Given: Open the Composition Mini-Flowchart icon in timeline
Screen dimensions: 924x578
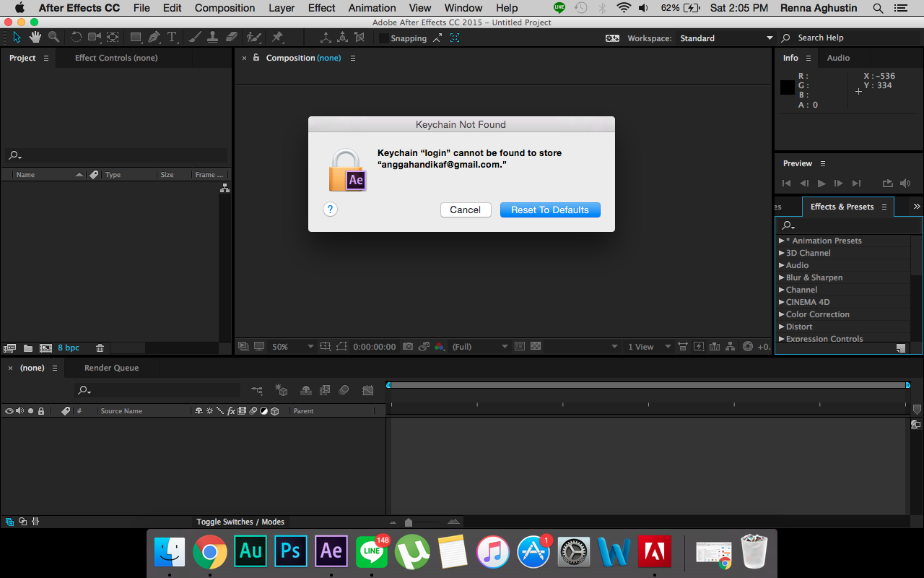Looking at the screenshot, I should click(x=257, y=390).
